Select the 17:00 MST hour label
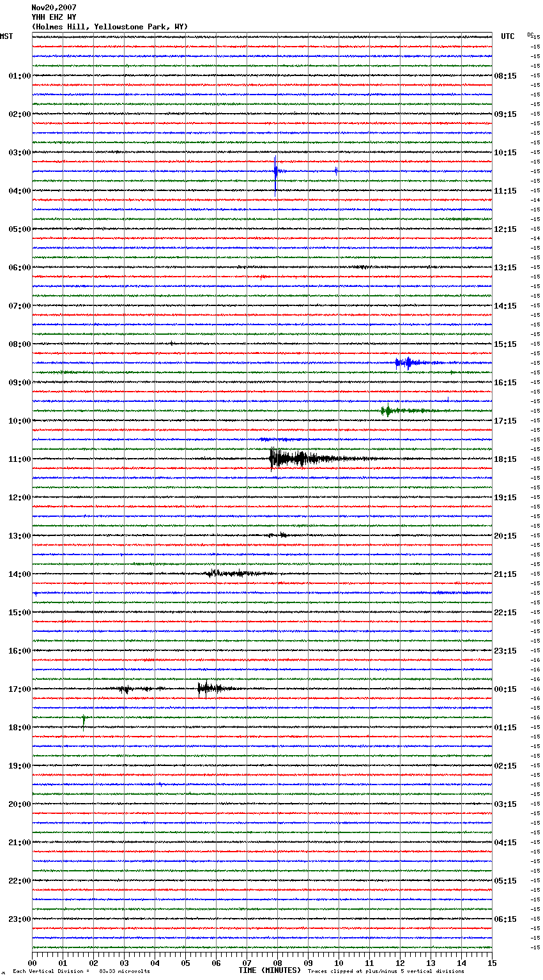Image resolution: width=543 pixels, height=980 pixels. click(x=19, y=689)
